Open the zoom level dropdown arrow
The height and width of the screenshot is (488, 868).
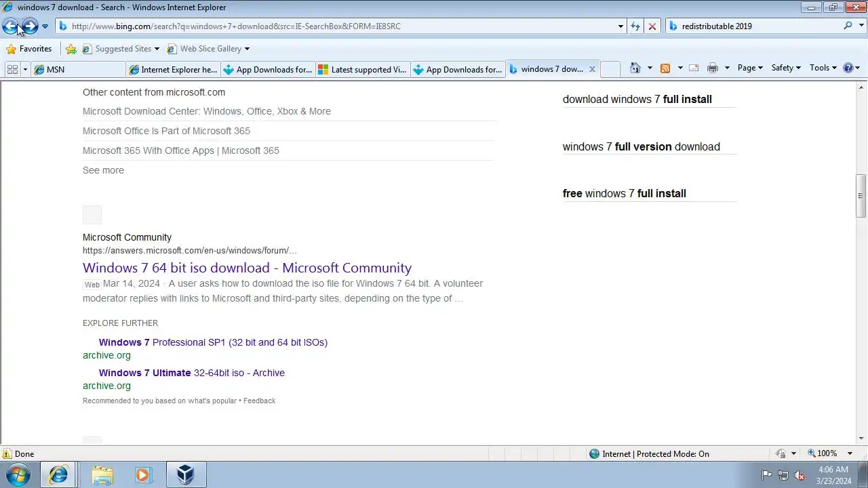[850, 453]
